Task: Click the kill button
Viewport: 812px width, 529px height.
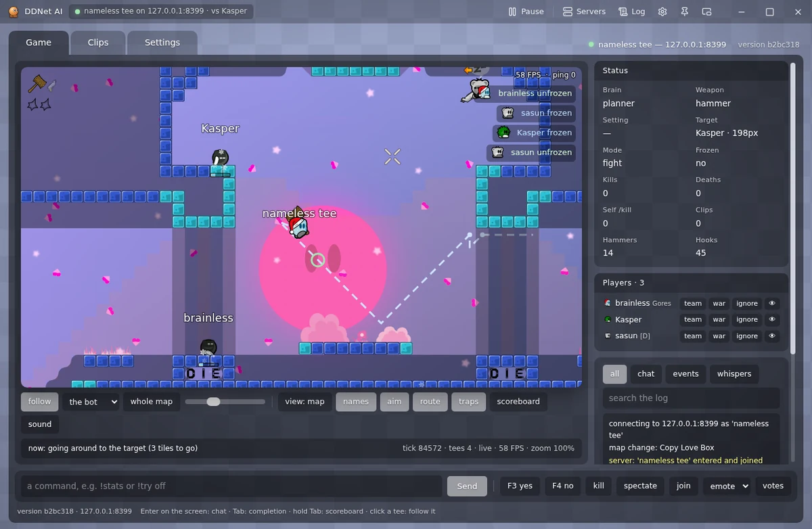Action: click(598, 486)
